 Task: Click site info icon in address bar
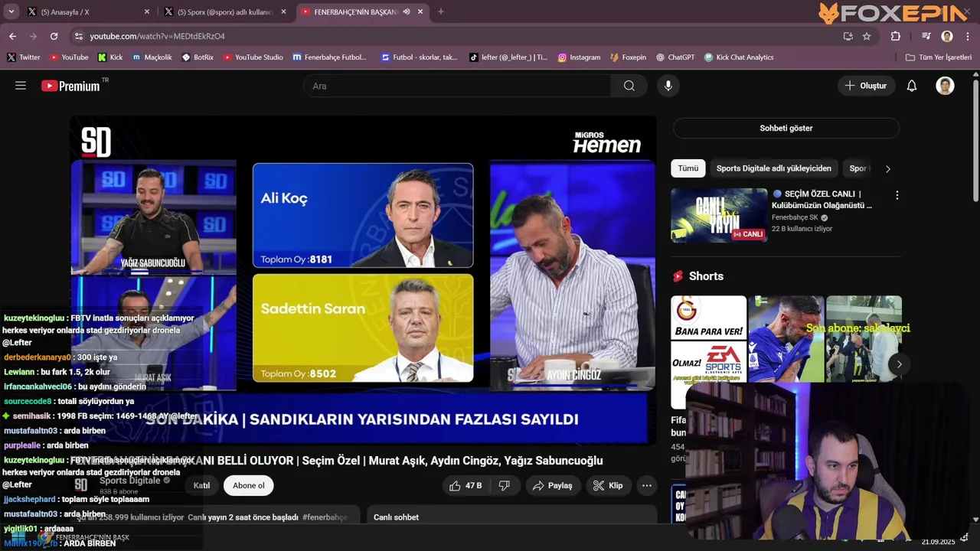point(78,36)
